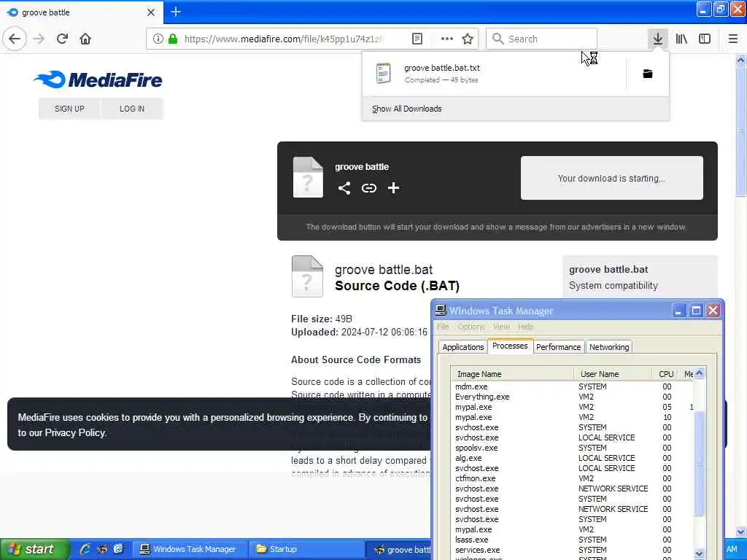Click the process list scrollbar thumb

[699, 463]
